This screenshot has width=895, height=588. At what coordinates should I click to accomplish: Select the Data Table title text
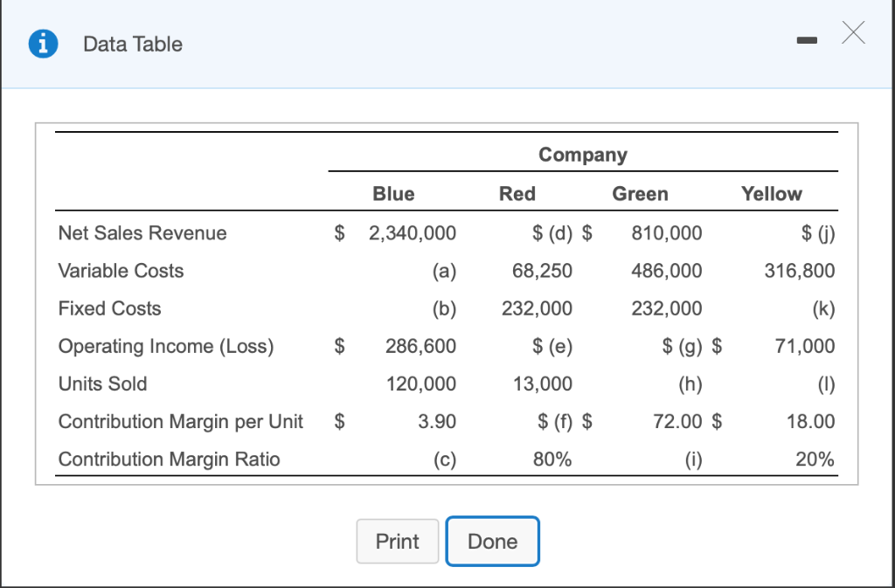click(133, 44)
